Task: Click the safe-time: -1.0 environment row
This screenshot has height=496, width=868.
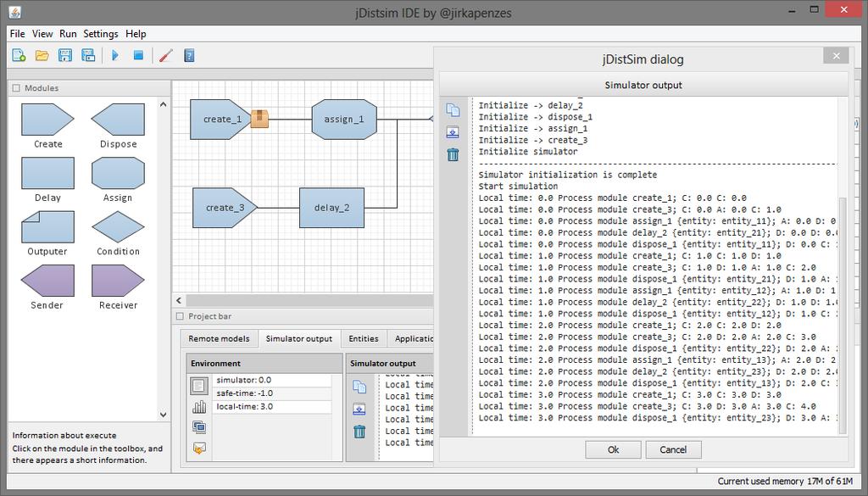Action: pos(272,393)
